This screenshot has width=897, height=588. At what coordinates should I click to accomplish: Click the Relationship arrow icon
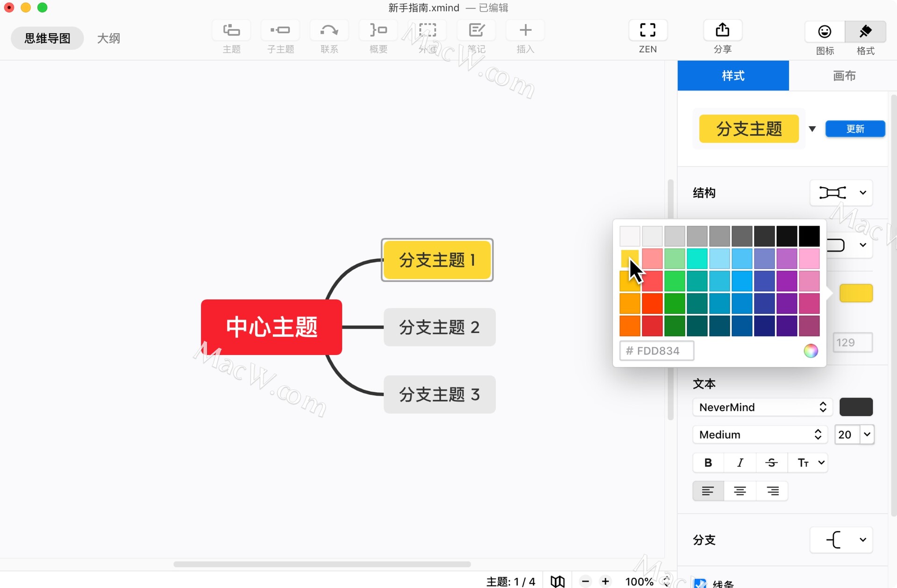(x=329, y=30)
